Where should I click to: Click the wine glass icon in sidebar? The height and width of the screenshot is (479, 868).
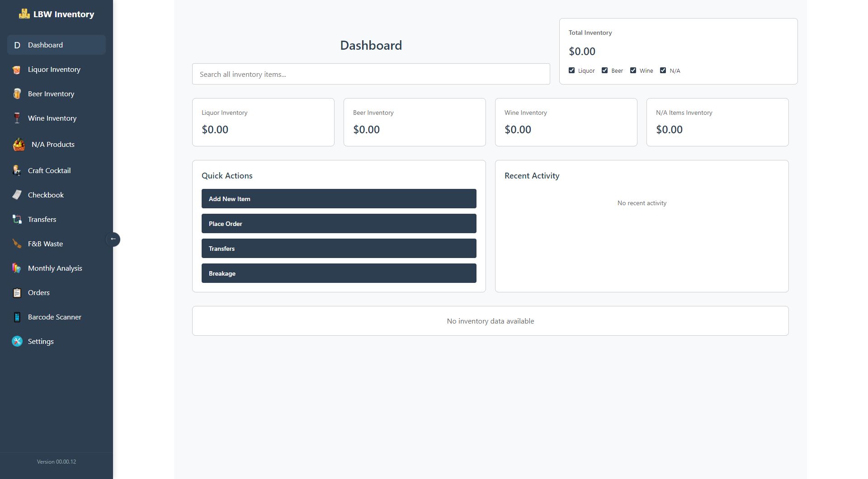17,118
